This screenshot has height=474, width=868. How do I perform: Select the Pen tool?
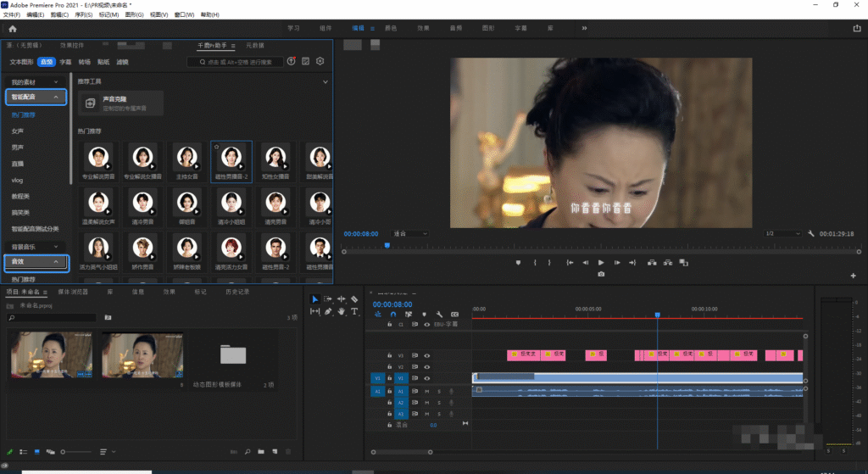(328, 312)
